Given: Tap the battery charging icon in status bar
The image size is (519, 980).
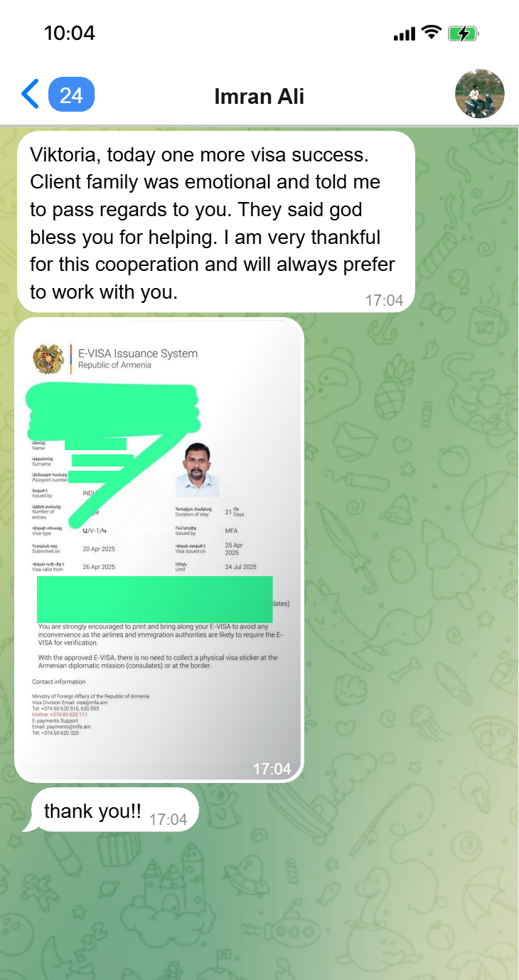Looking at the screenshot, I should pyautogui.click(x=463, y=33).
